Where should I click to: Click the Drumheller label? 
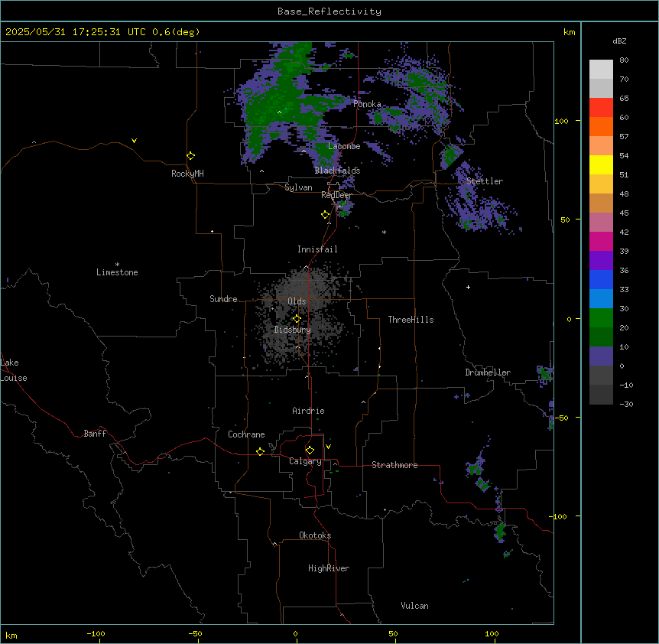(488, 372)
